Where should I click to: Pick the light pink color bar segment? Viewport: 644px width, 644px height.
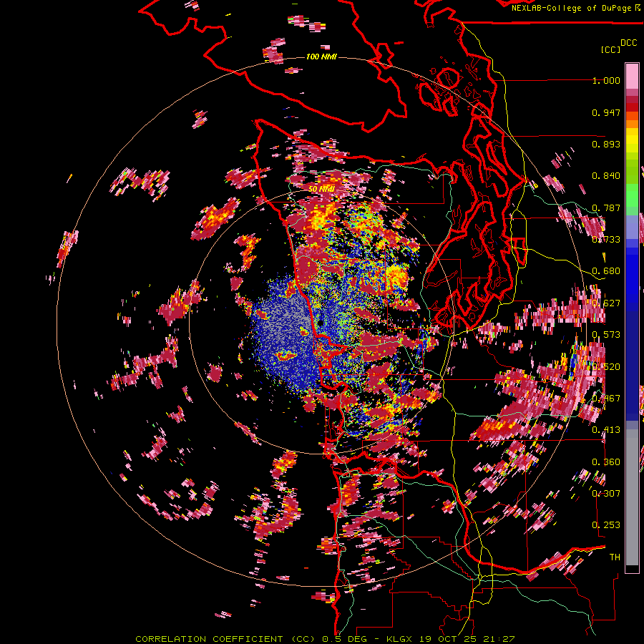click(632, 76)
